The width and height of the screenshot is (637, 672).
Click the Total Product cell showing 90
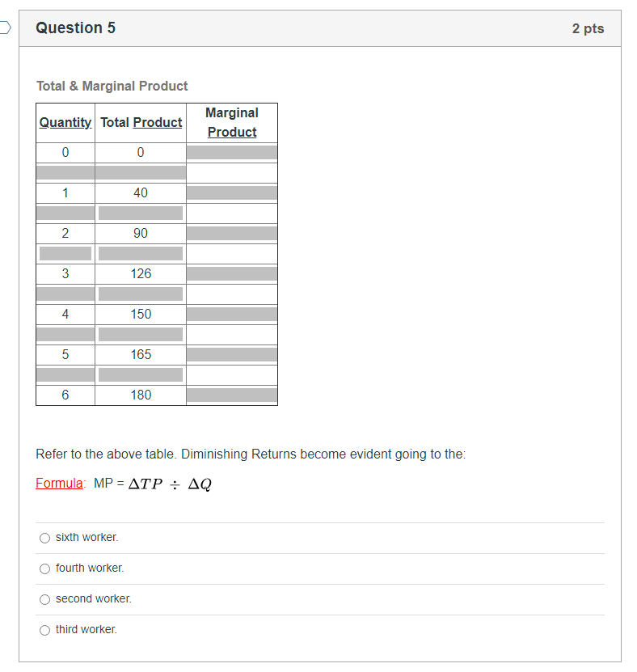(141, 233)
